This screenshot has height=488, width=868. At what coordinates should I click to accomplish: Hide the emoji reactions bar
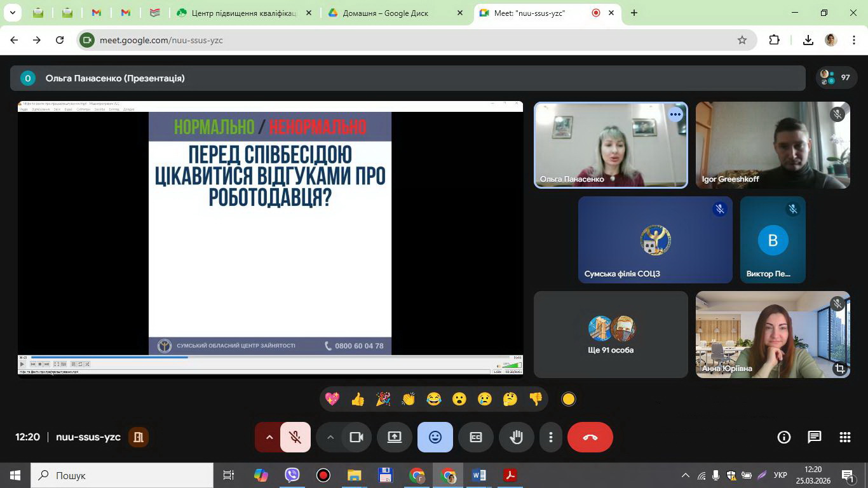[435, 437]
